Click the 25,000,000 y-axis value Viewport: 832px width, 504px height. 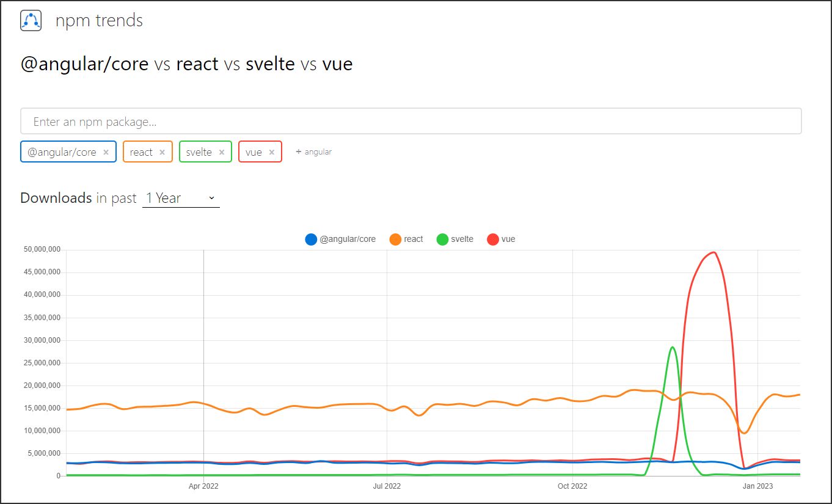(x=42, y=363)
